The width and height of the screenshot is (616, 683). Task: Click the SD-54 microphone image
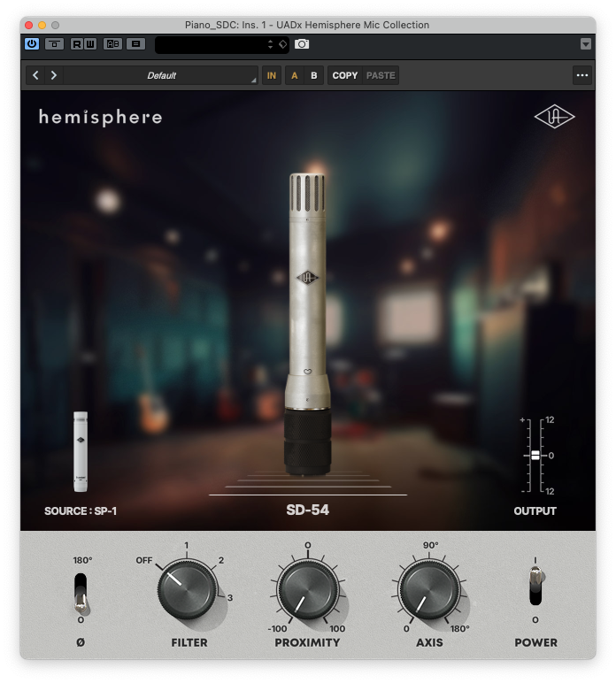(x=308, y=324)
